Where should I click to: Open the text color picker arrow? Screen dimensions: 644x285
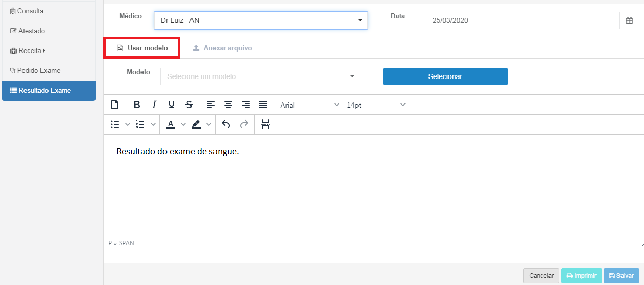point(183,124)
